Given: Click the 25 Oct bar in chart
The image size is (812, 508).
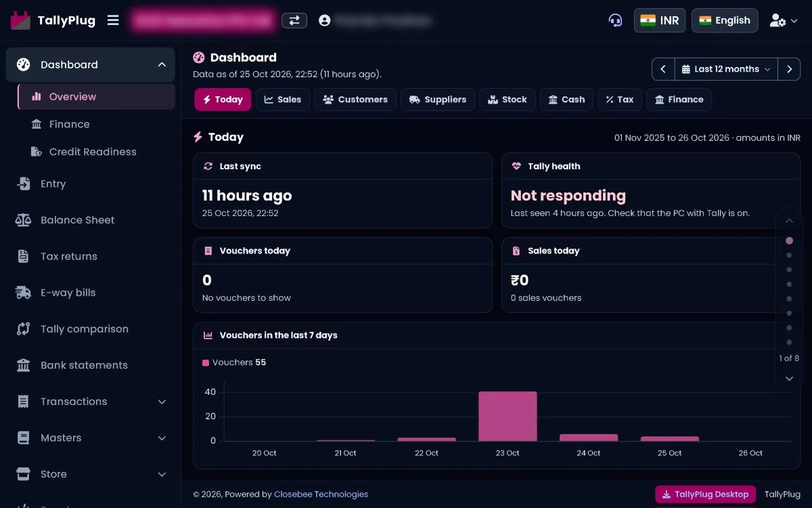Looking at the screenshot, I should click(x=670, y=439).
